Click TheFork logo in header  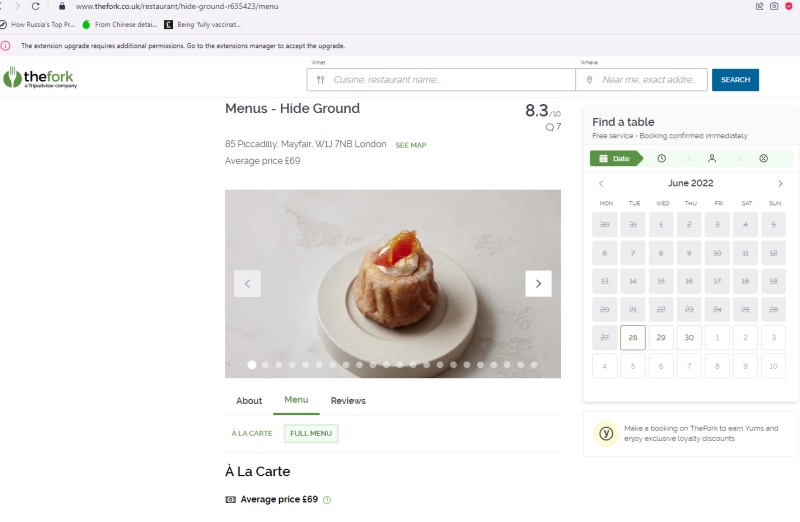(x=39, y=78)
